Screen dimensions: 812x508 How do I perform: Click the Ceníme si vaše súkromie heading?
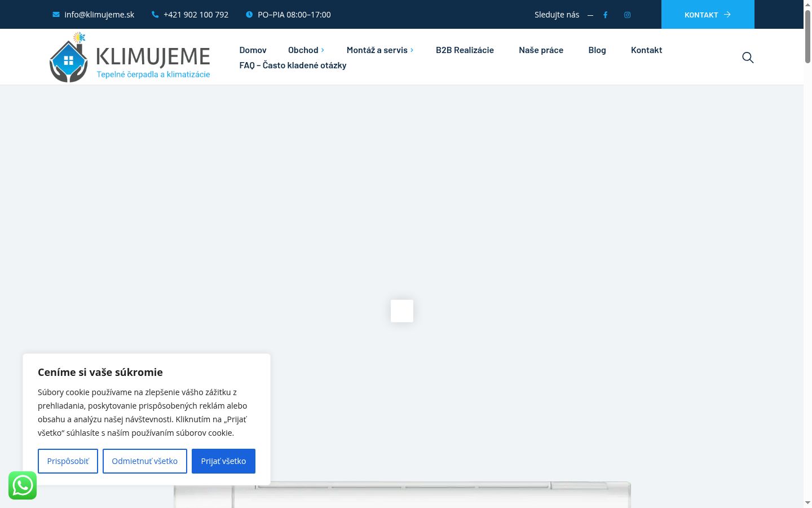click(x=100, y=372)
